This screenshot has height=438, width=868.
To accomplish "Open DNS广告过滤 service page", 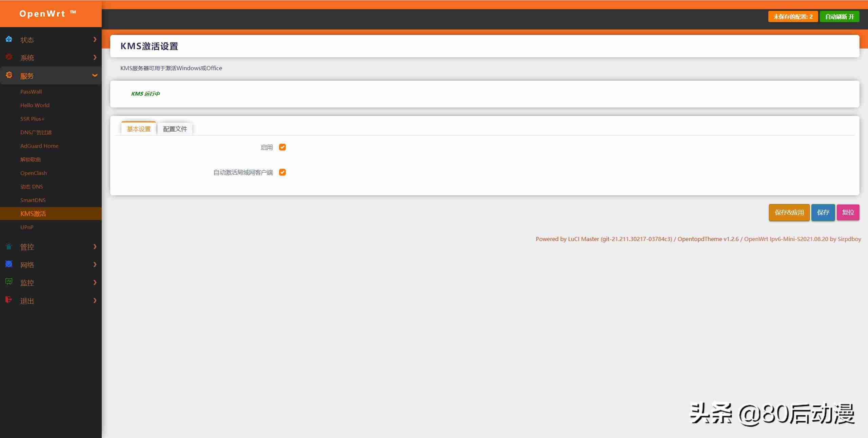I will [36, 132].
